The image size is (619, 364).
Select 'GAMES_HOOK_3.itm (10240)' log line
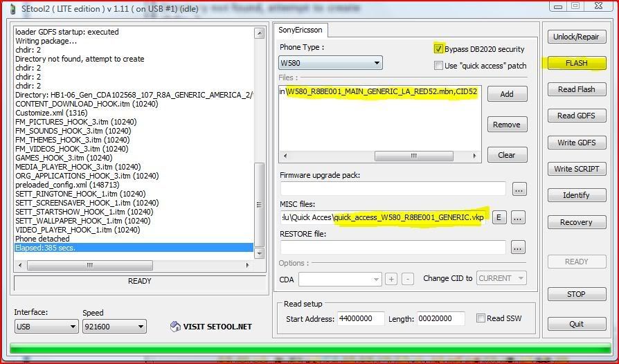click(64, 158)
